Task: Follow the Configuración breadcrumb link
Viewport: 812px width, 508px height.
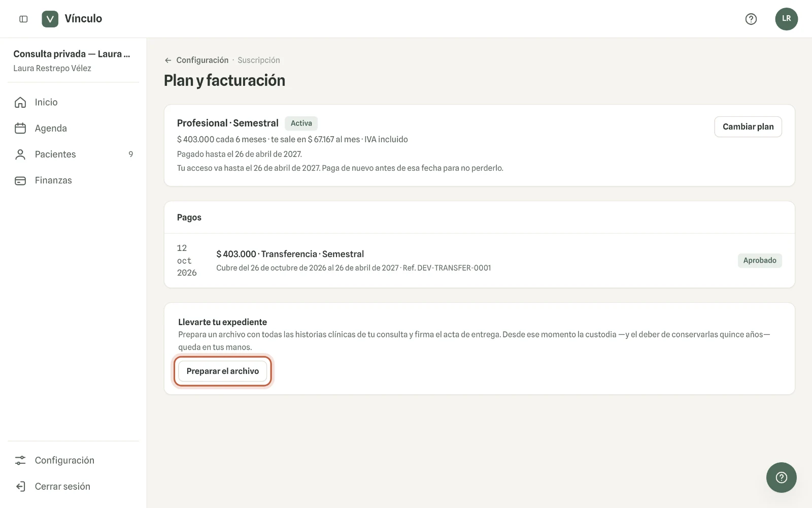Action: click(x=202, y=60)
